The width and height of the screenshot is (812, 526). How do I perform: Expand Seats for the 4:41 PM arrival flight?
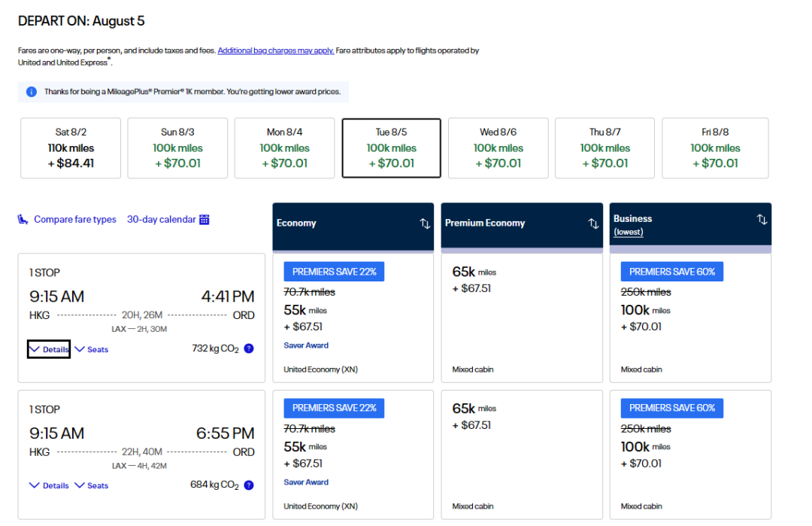(x=92, y=349)
